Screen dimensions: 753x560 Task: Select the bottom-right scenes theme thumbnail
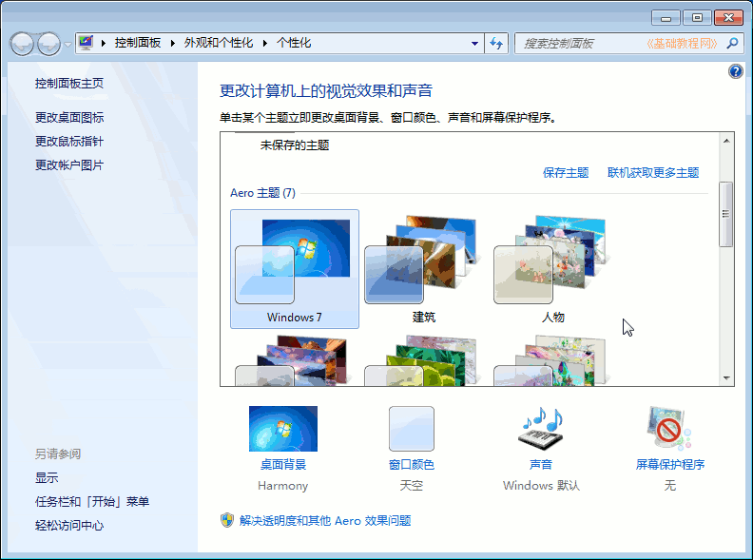(x=552, y=360)
